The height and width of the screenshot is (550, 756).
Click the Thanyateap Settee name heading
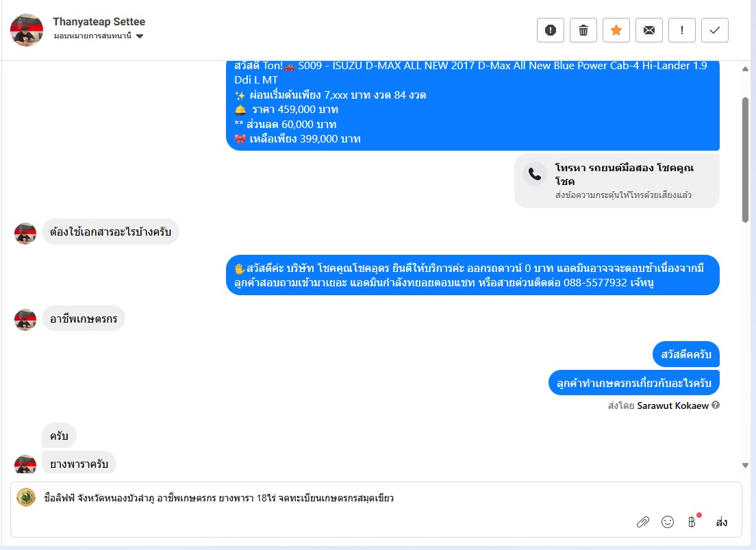coord(99,22)
